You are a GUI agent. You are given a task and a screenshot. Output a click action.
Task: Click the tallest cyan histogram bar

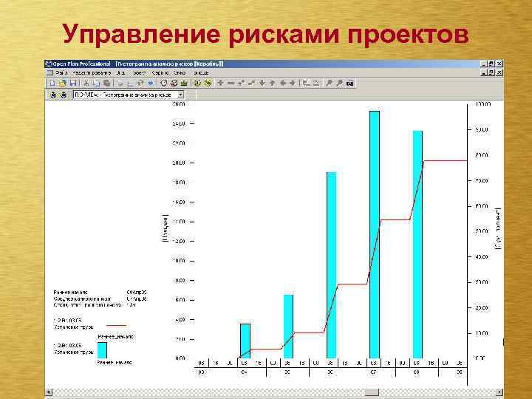point(375,234)
